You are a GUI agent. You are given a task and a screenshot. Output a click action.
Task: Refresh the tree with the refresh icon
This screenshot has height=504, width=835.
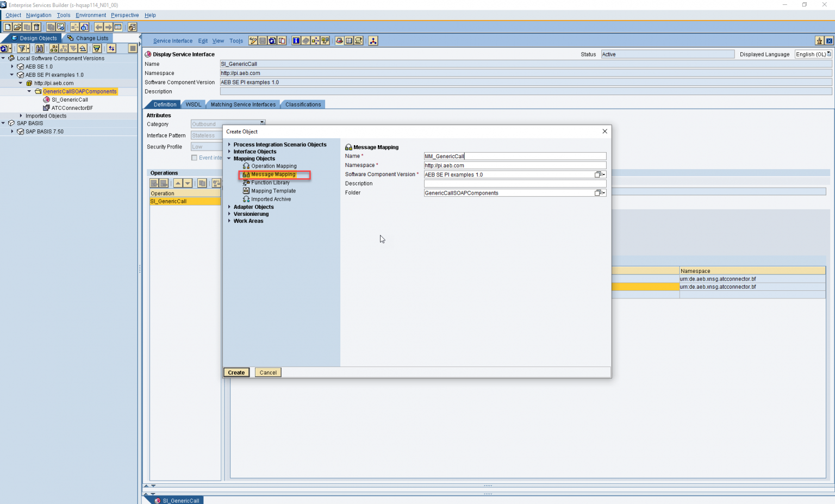4,48
